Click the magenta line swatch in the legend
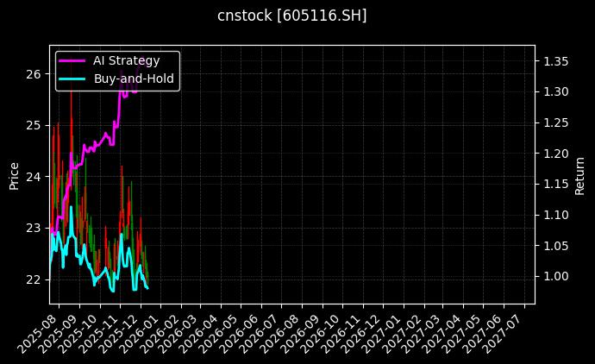 tap(72, 60)
